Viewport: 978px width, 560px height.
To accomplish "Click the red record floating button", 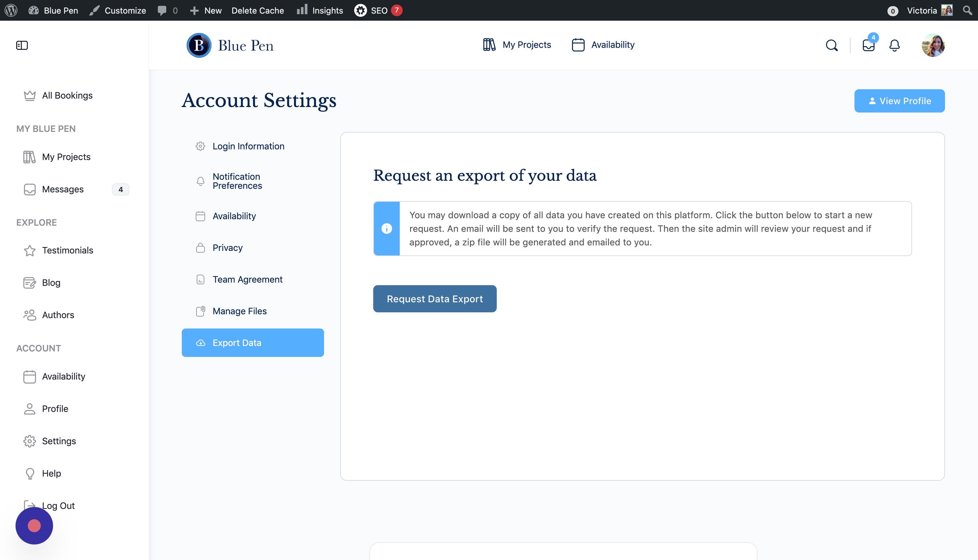I will coord(34,525).
